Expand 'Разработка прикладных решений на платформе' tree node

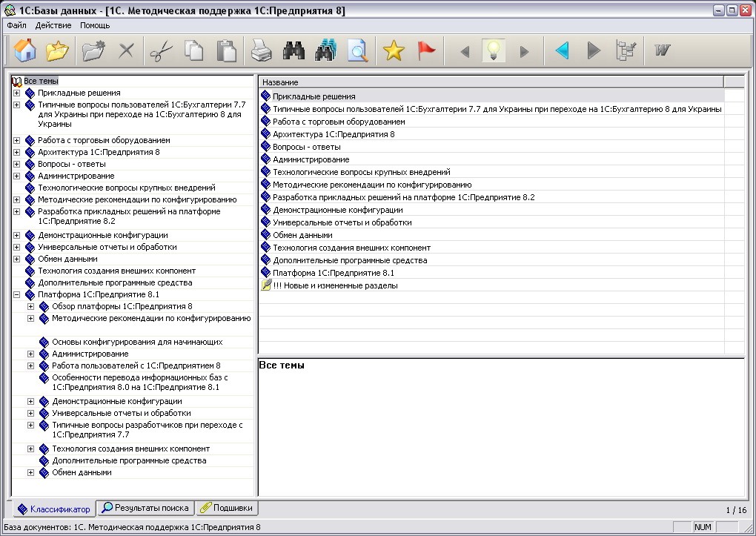[x=16, y=211]
